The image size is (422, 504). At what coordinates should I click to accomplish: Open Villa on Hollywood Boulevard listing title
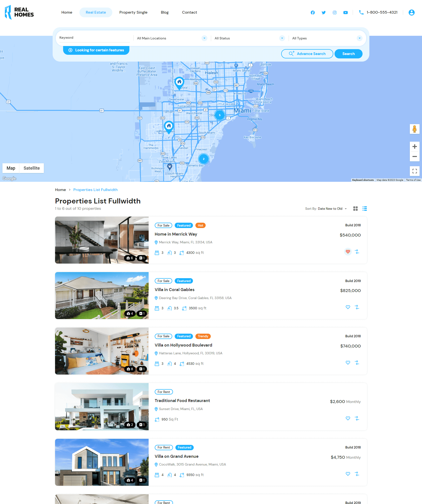click(x=183, y=345)
